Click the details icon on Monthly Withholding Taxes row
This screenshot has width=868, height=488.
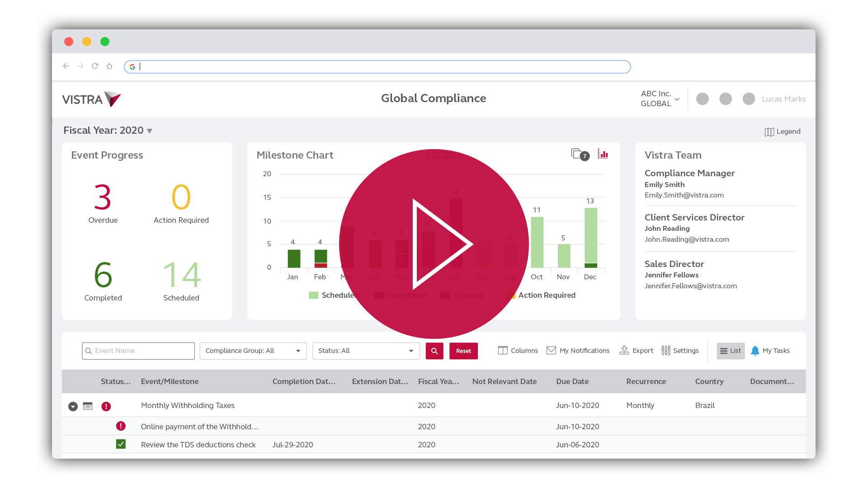click(88, 406)
